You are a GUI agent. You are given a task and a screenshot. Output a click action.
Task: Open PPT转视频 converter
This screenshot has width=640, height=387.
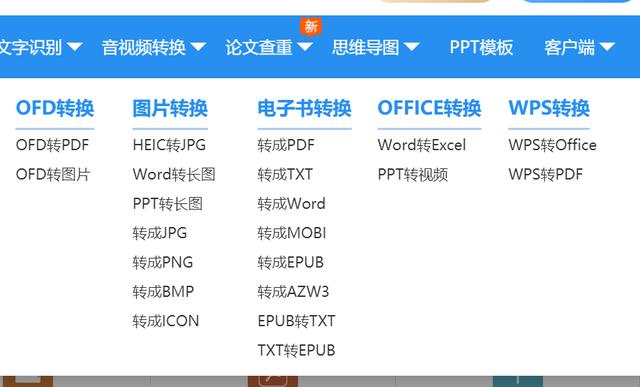click(x=413, y=174)
